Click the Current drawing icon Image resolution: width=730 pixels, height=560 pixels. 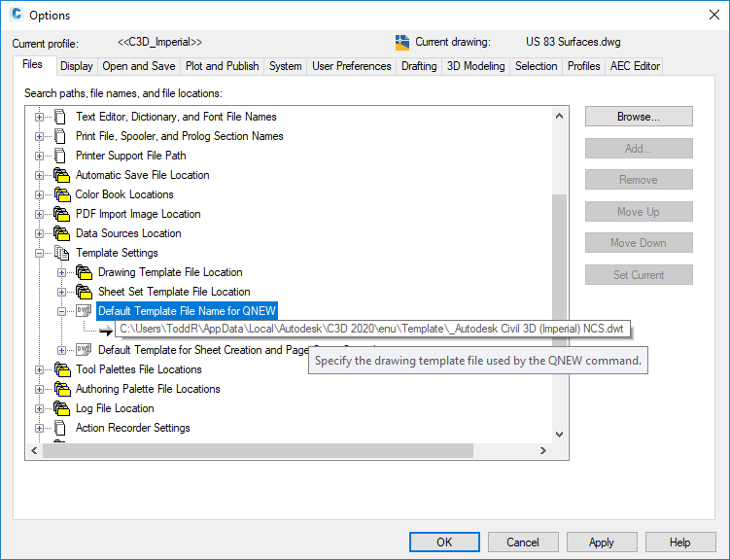[x=402, y=43]
